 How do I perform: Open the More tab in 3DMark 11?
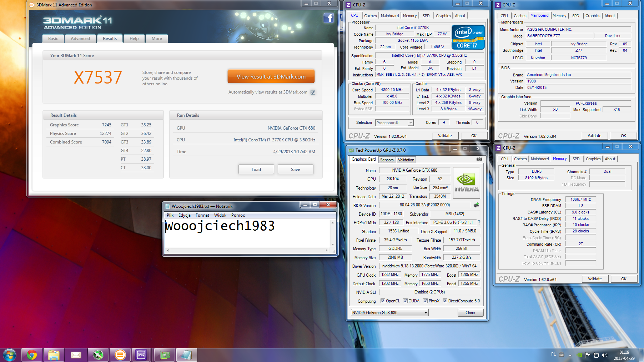pyautogui.click(x=157, y=39)
